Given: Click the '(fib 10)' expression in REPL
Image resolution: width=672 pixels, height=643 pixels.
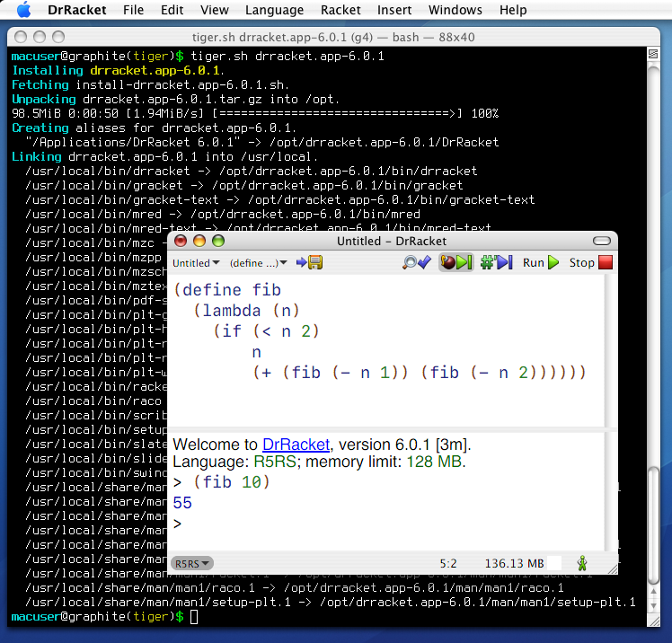Looking at the screenshot, I should click(x=232, y=482).
